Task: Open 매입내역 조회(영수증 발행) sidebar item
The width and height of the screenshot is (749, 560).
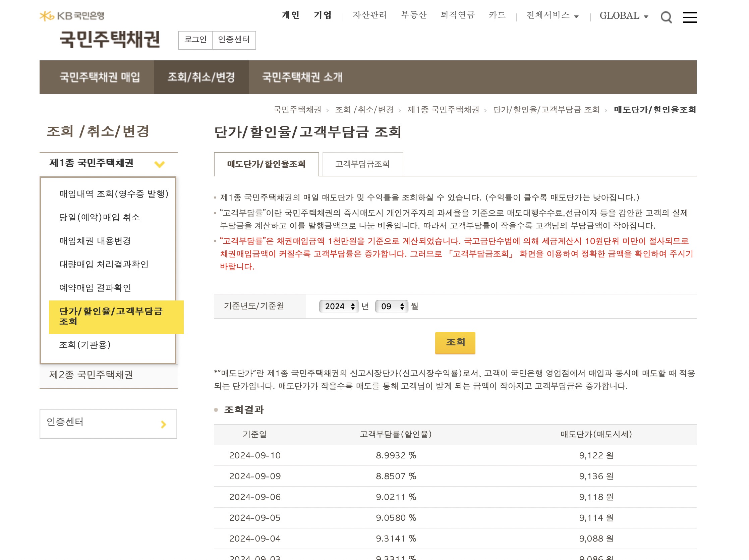Action: (x=113, y=194)
